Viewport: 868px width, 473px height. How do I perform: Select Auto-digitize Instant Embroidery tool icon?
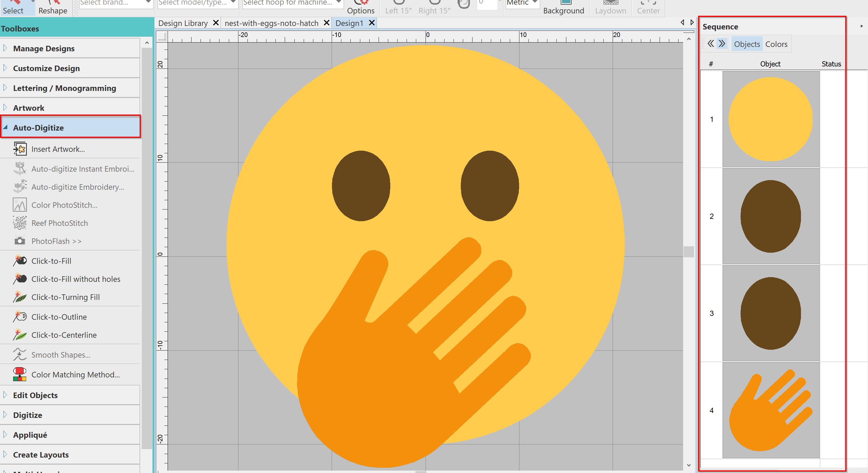coord(20,168)
